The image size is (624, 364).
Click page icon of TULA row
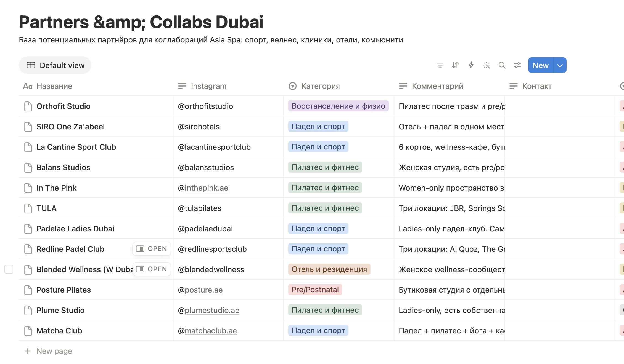click(x=28, y=208)
